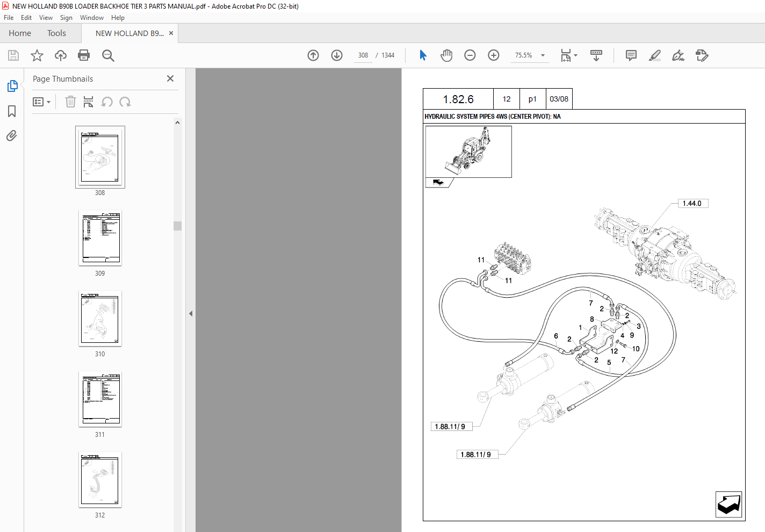Open the Window menu
This screenshot has height=532, width=765.
click(92, 18)
